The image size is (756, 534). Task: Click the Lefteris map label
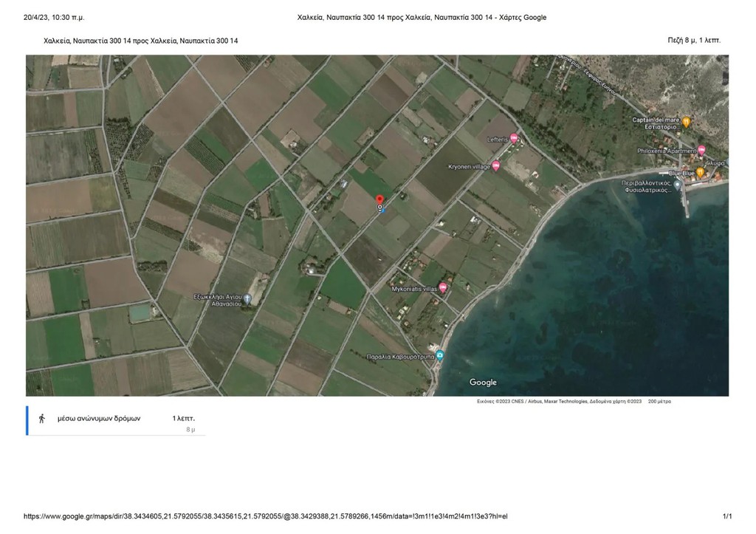(x=498, y=140)
